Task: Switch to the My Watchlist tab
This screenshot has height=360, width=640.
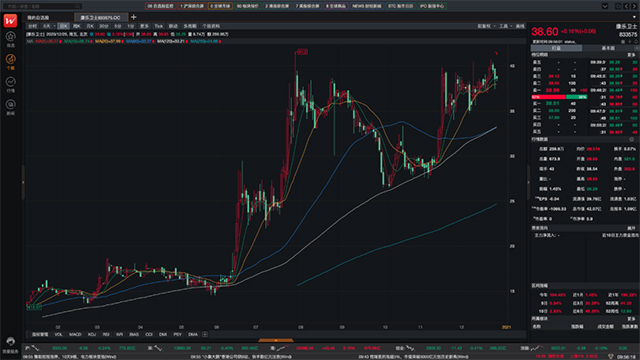Action: point(38,18)
